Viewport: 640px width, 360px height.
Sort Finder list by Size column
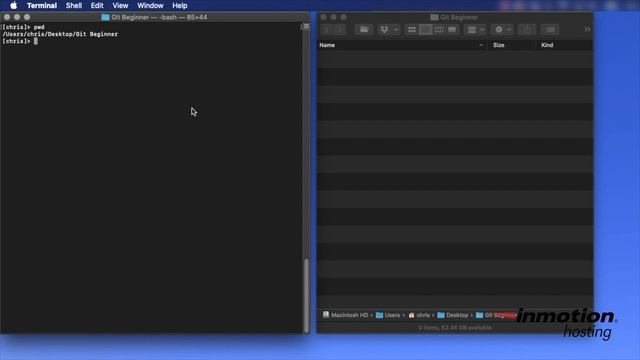(x=498, y=45)
